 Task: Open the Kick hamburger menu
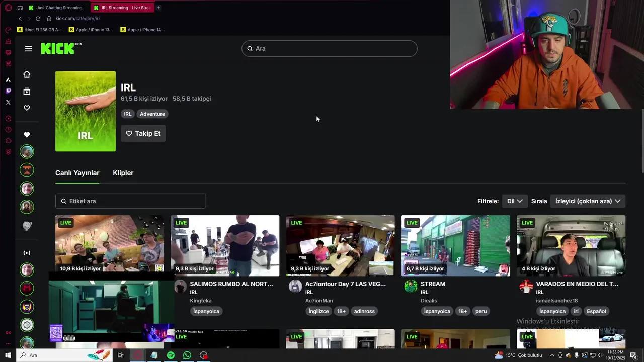28,49
